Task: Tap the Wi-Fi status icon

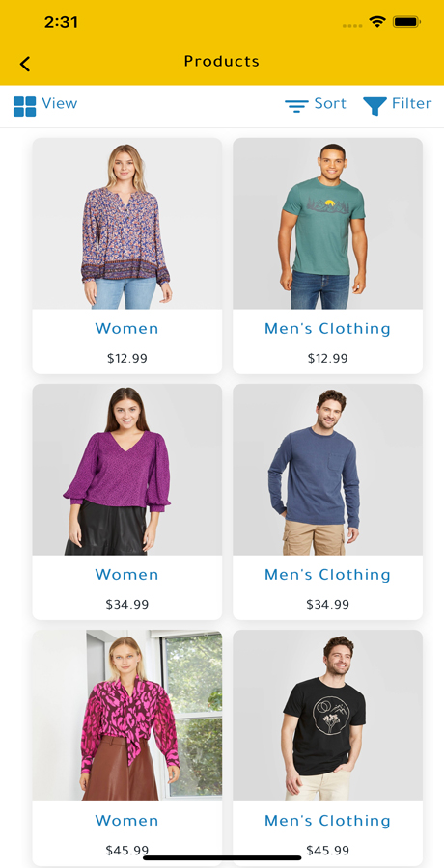Action: point(377,22)
